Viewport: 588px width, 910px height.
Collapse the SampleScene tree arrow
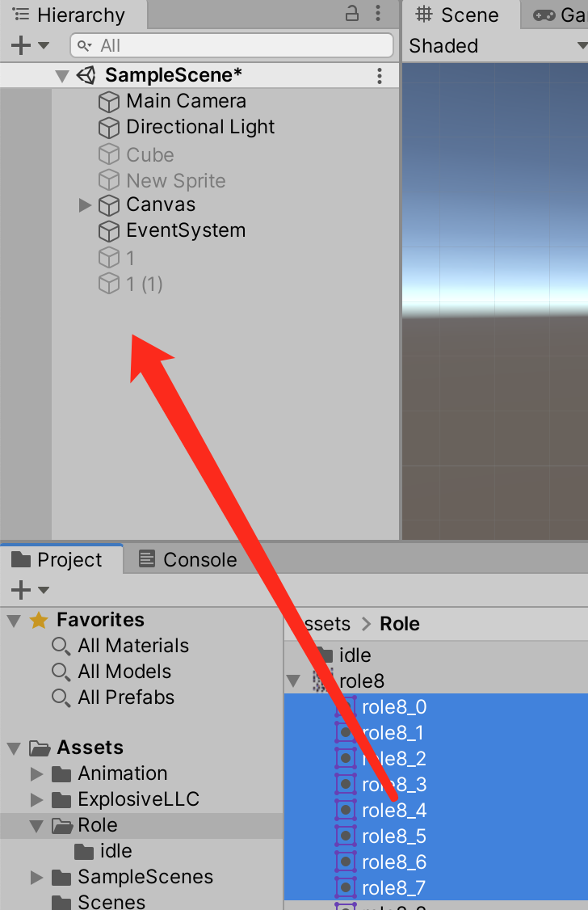(x=62, y=76)
